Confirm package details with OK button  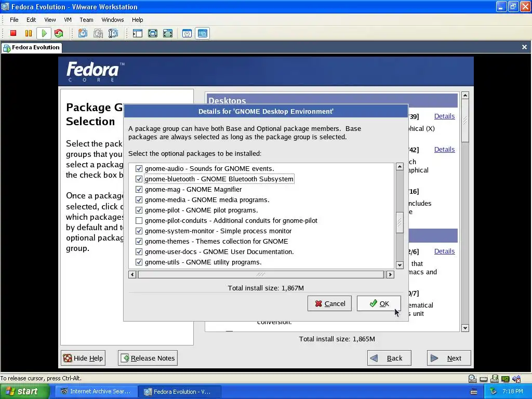tap(379, 303)
